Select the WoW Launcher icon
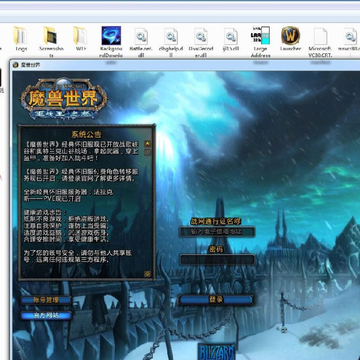 pos(290,35)
